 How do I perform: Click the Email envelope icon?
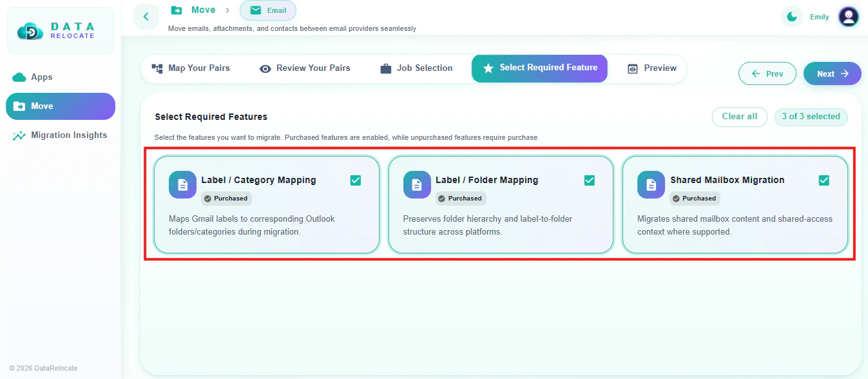256,10
